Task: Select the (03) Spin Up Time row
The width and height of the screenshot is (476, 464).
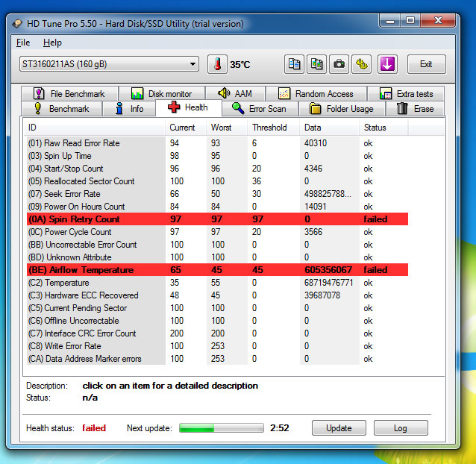Action: [217, 156]
